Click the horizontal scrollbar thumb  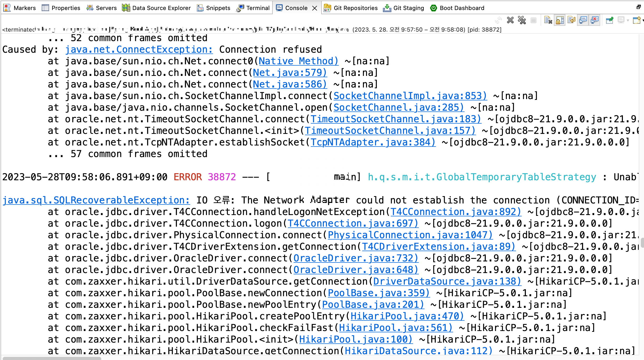52,358
